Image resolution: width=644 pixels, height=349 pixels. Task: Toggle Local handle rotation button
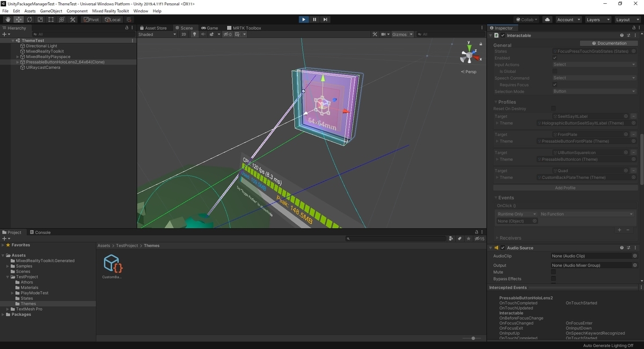pyautogui.click(x=113, y=19)
